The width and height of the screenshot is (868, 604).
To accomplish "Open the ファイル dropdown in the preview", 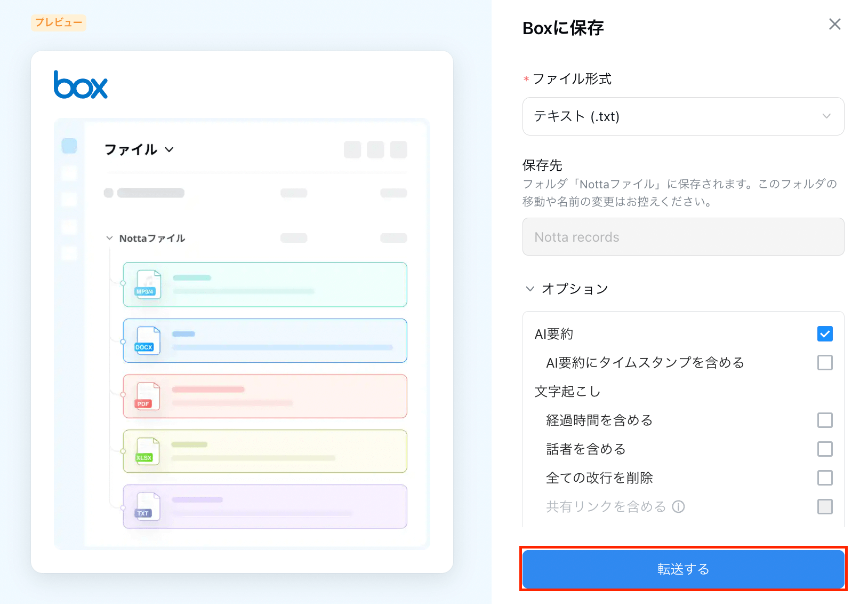I will pyautogui.click(x=169, y=150).
